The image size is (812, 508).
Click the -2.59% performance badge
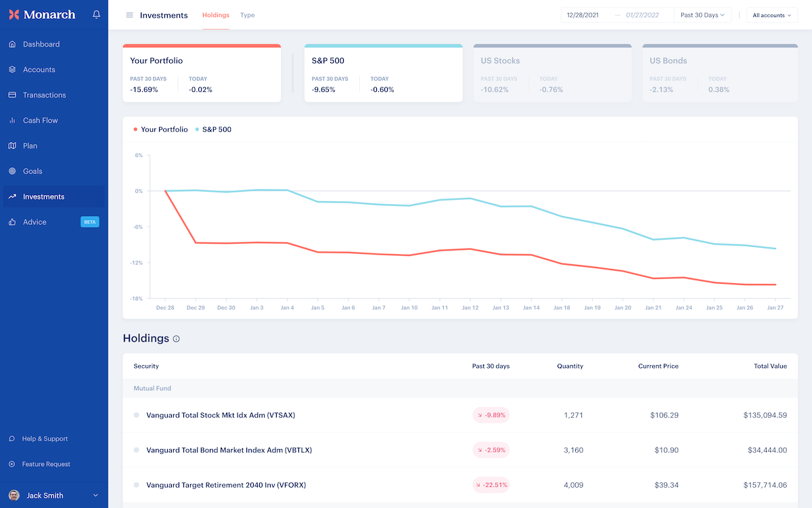point(491,450)
